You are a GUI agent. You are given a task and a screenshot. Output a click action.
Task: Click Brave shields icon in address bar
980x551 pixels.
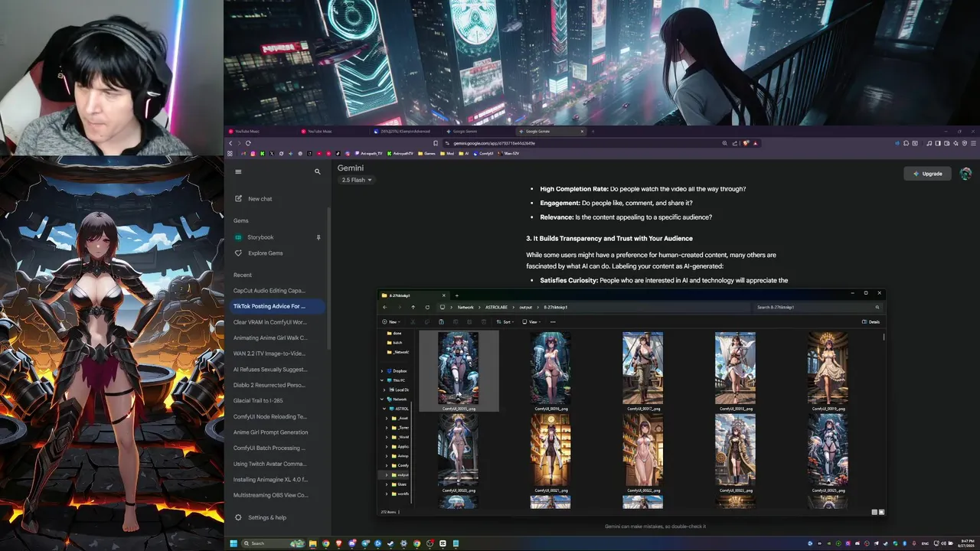(x=746, y=143)
